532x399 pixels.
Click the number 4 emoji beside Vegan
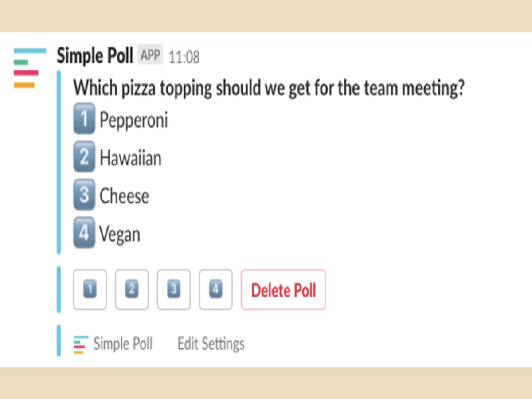click(84, 233)
